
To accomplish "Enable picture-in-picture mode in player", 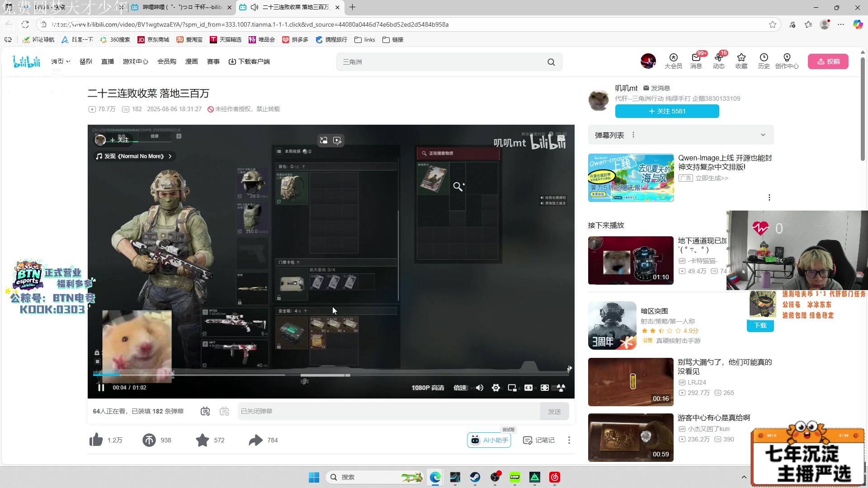I will click(x=512, y=388).
